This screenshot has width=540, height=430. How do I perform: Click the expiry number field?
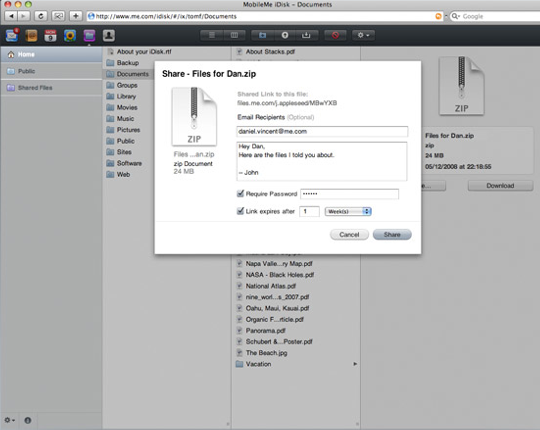point(309,211)
